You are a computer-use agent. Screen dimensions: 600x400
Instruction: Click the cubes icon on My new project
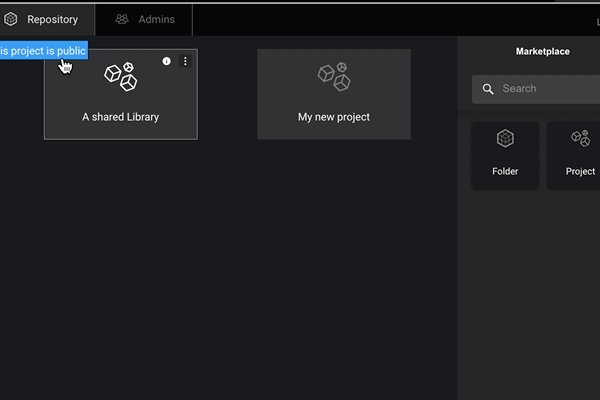pyautogui.click(x=333, y=75)
